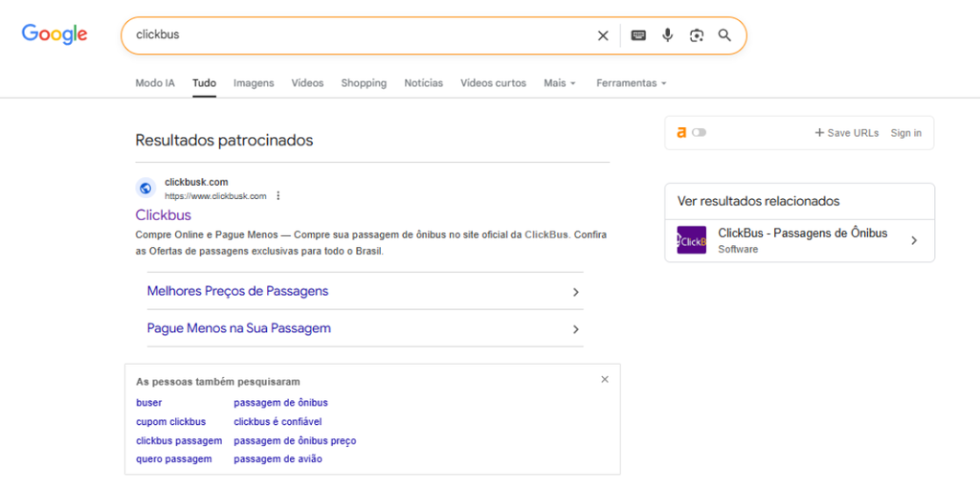Open the Ferramentas dropdown
The height and width of the screenshot is (490, 980).
click(631, 83)
